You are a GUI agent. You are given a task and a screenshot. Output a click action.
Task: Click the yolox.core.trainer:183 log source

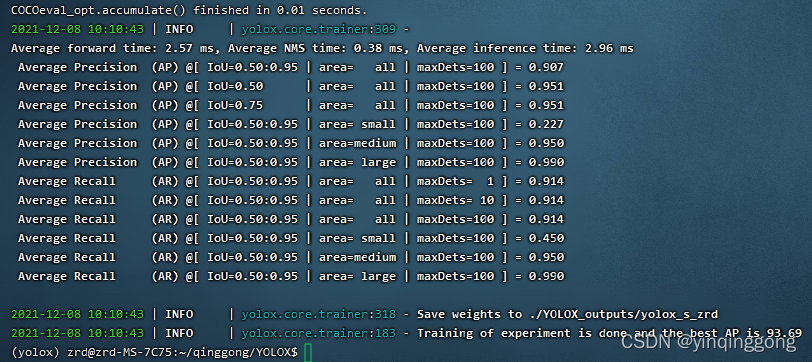pos(319,333)
